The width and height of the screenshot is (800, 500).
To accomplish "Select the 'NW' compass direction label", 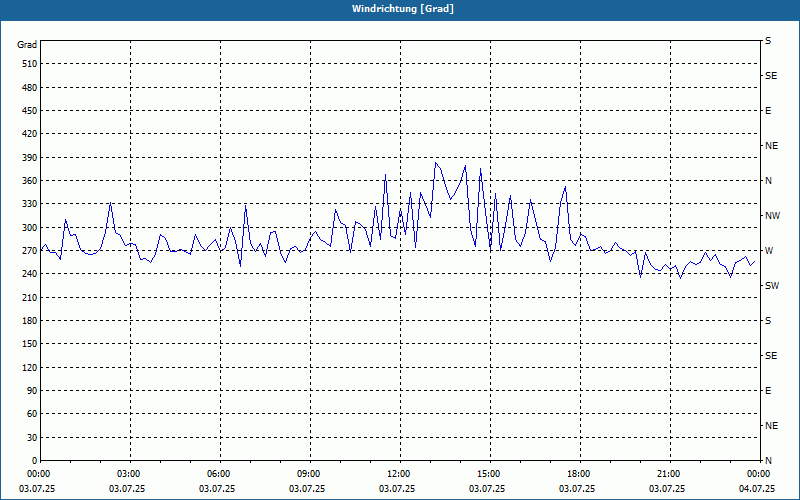I will [772, 216].
